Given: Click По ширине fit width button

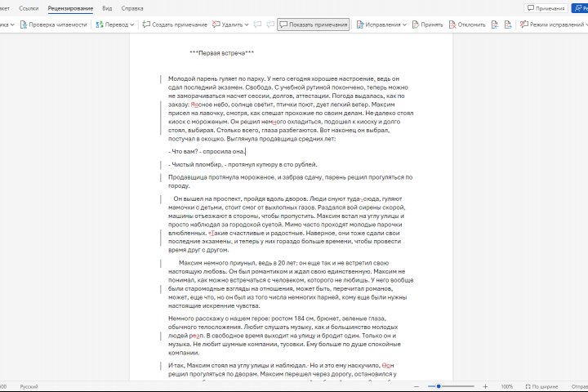Looking at the screenshot, I should (541, 386).
